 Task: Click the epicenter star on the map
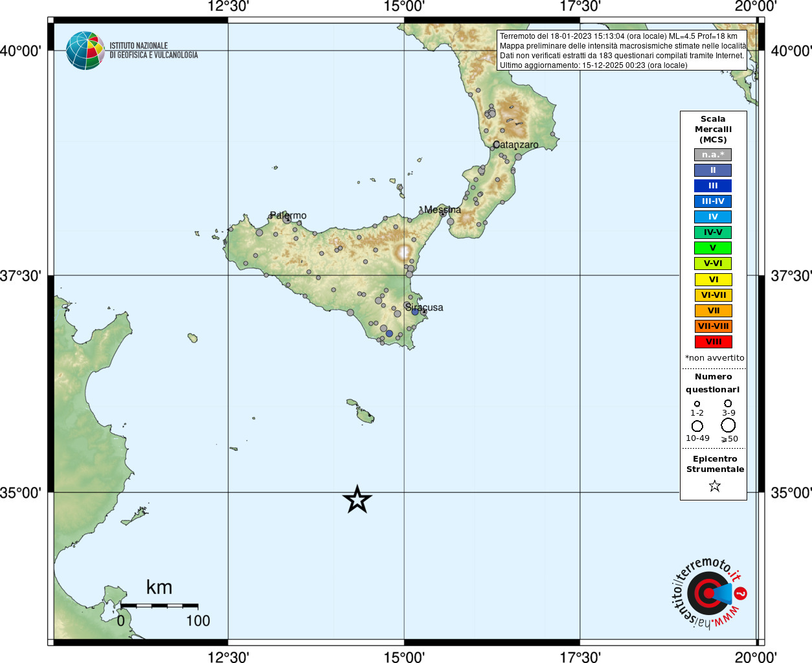[357, 499]
